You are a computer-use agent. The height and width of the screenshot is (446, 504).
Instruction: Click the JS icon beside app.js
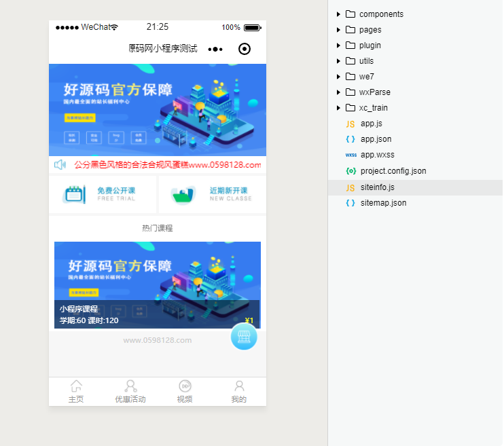point(350,124)
